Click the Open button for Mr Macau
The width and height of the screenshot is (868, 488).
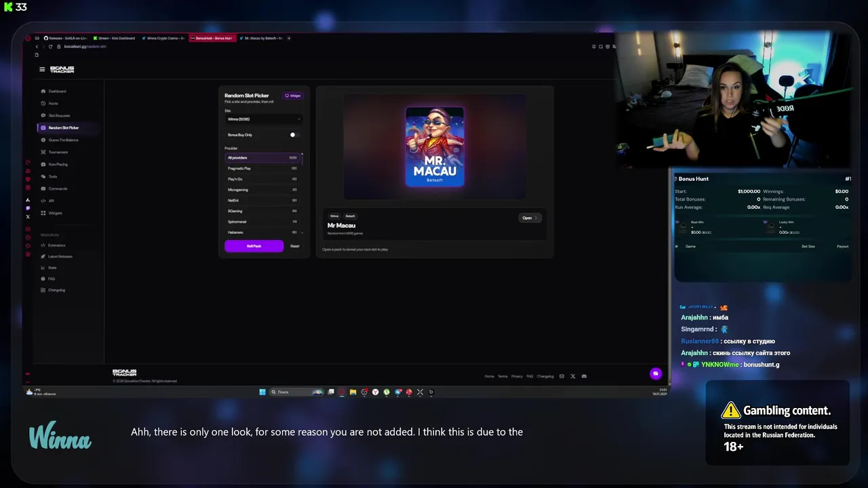pos(530,218)
